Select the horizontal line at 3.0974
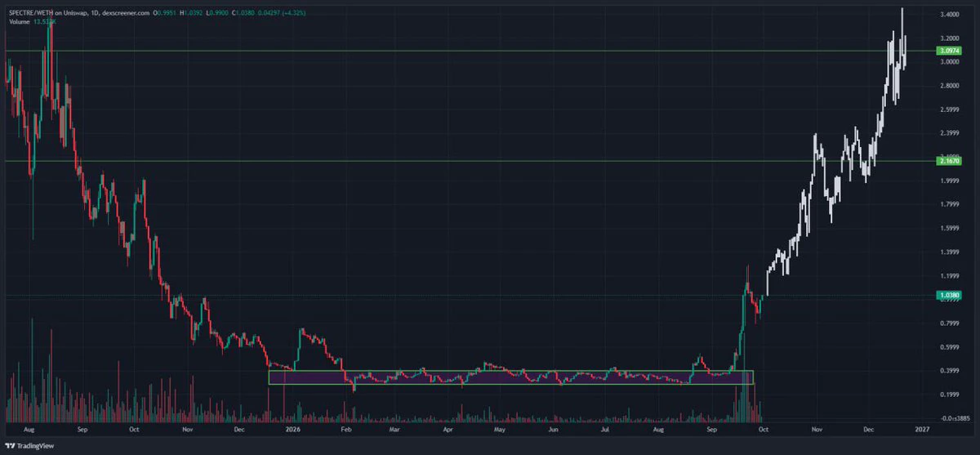Viewport: 980px width, 455px height. coord(470,51)
